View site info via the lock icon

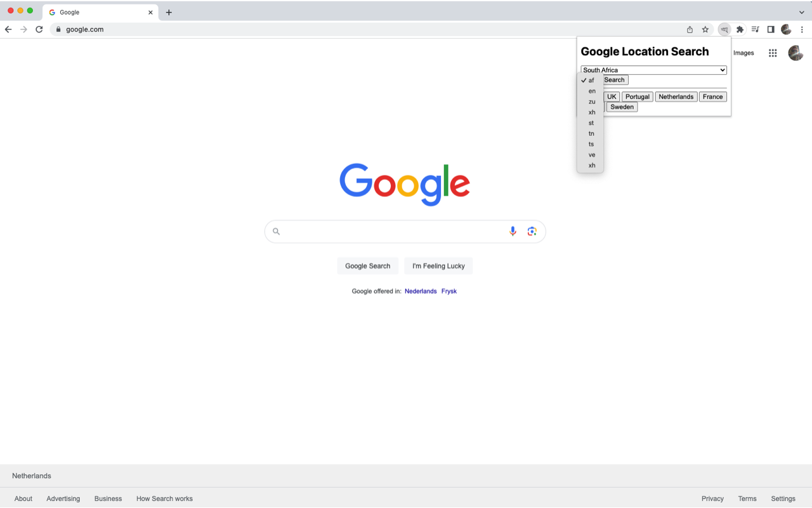coord(58,29)
